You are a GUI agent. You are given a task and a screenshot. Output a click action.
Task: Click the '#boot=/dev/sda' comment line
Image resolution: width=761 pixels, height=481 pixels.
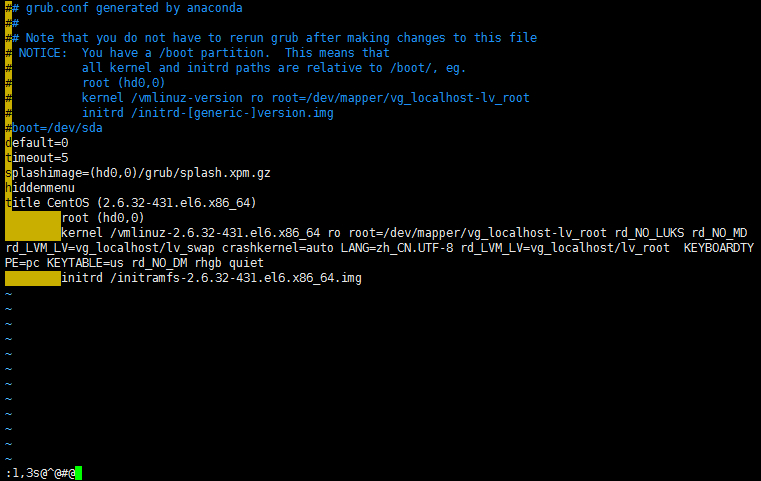pos(54,128)
